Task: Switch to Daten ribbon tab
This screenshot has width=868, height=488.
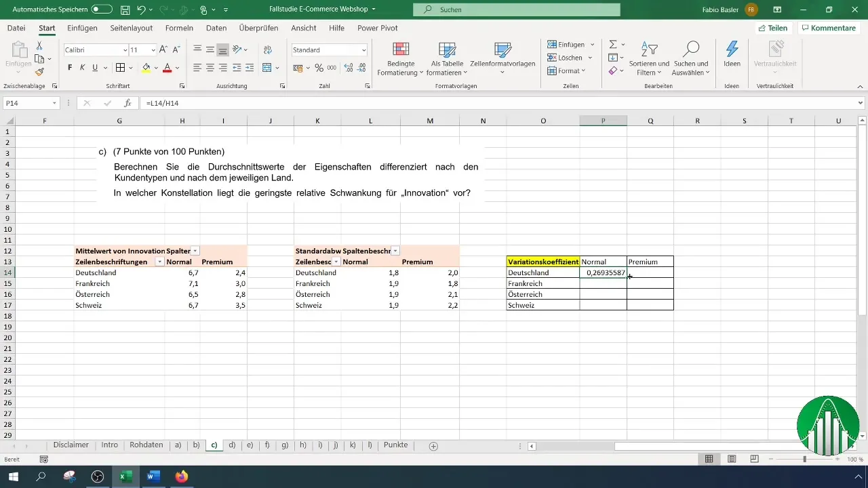Action: tap(216, 28)
